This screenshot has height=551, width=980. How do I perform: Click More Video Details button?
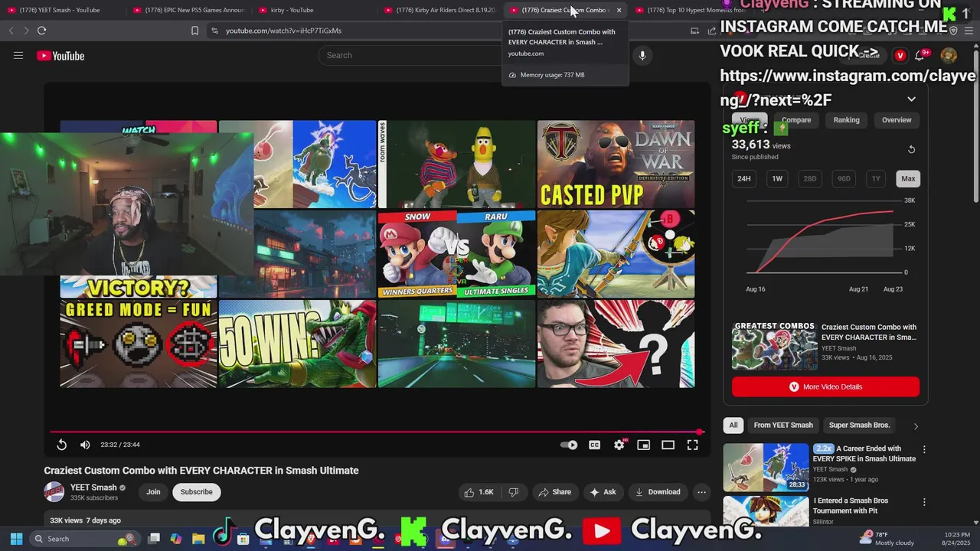click(x=825, y=386)
